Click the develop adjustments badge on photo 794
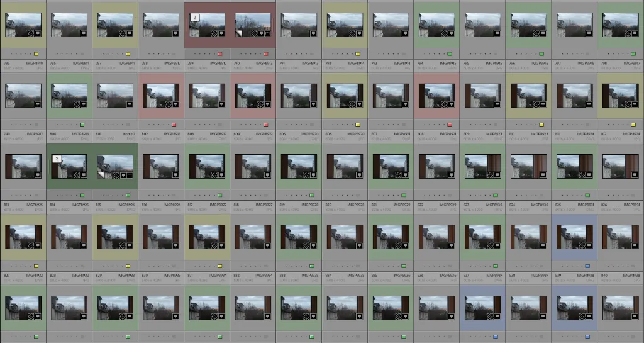The image size is (644, 343). point(445,104)
